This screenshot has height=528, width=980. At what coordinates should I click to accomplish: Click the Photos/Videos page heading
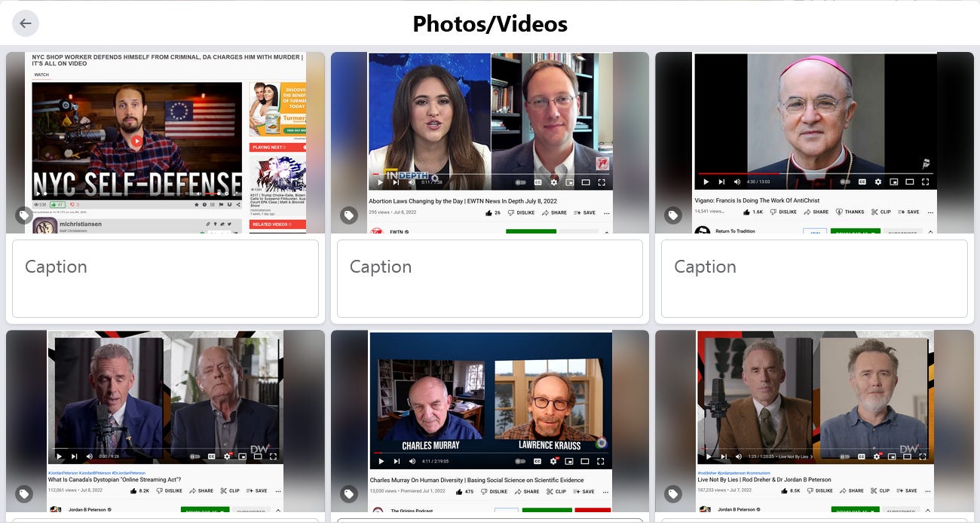point(490,24)
